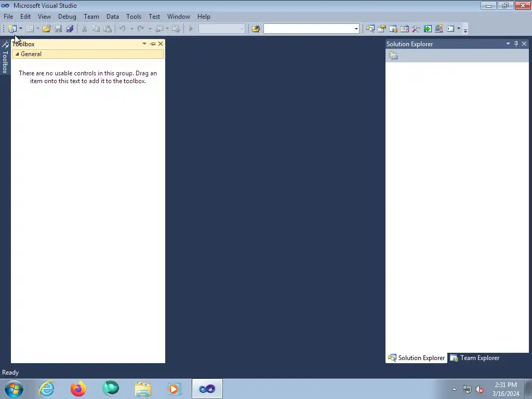Viewport: 532px width, 399px height.
Task: Click the Extension Manager toolbar icon
Action: [439, 29]
